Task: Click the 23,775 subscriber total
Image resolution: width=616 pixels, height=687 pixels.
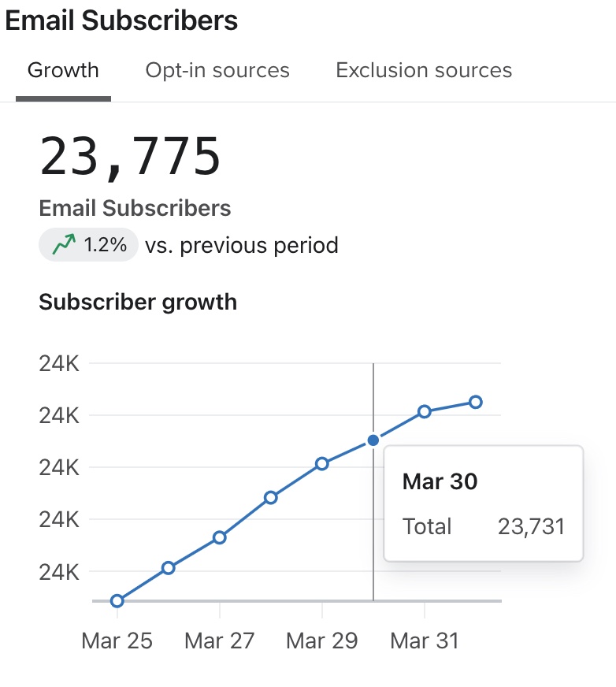Action: coord(131,156)
